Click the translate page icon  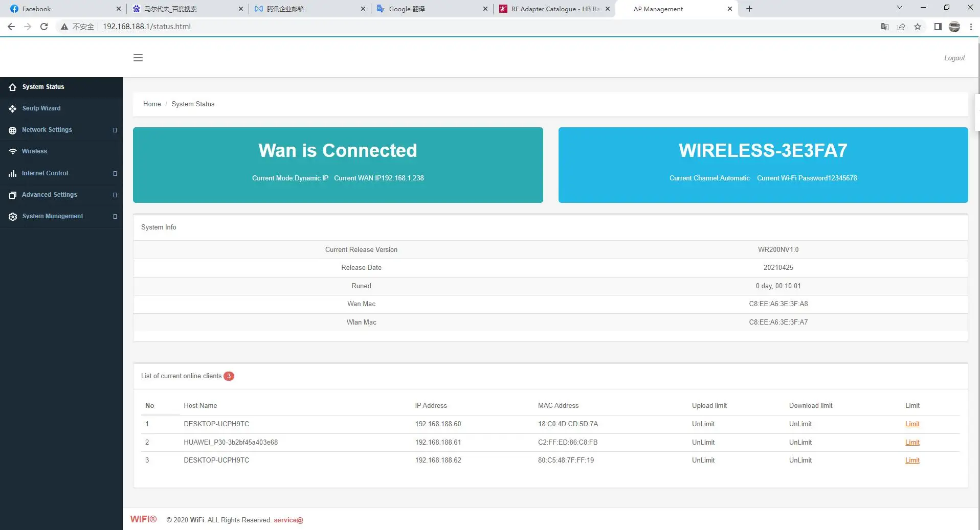tap(884, 27)
